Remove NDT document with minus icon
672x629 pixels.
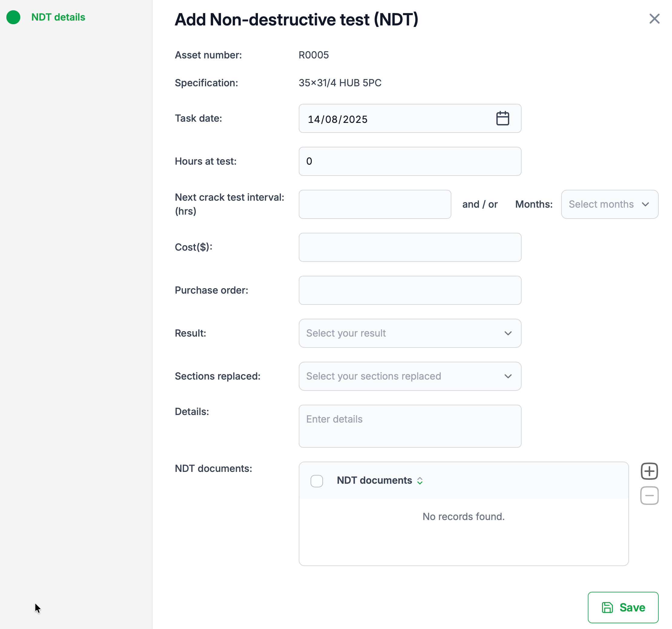pyautogui.click(x=649, y=496)
